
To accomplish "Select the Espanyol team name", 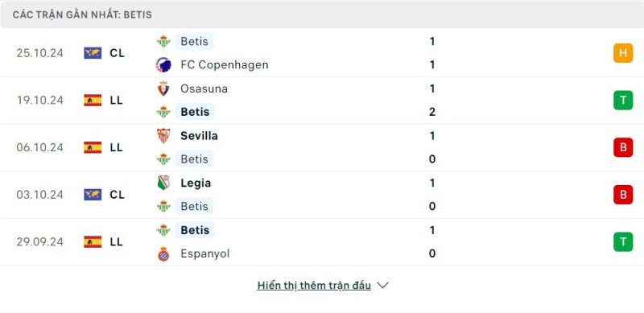I will (205, 253).
